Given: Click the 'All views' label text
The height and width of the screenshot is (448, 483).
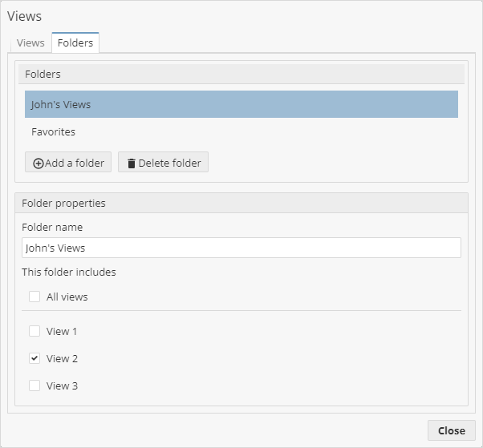Looking at the screenshot, I should click(x=67, y=297).
